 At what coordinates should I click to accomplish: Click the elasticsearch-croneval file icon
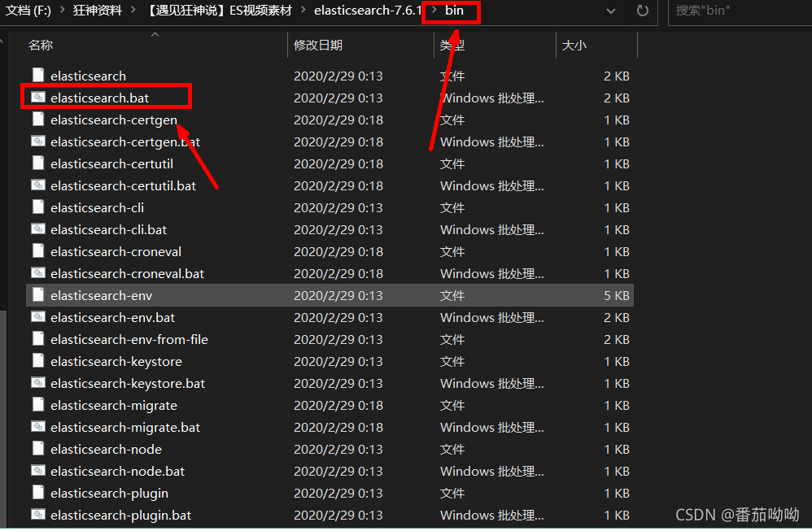point(37,251)
